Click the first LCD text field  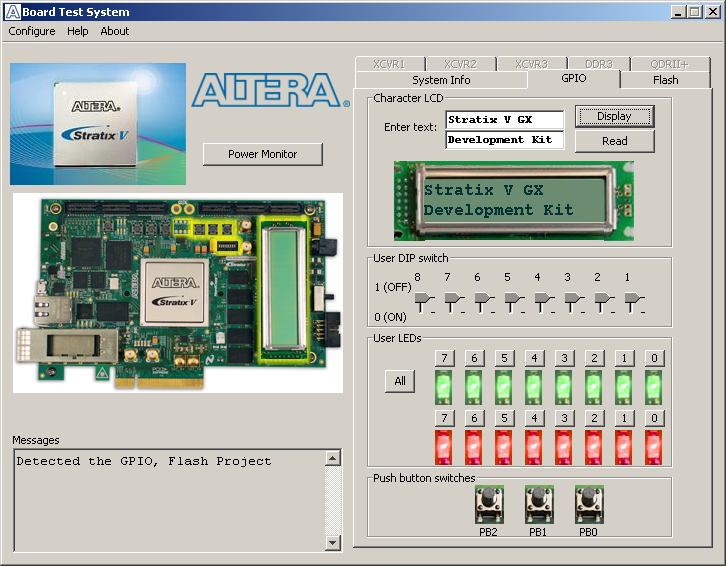505,119
